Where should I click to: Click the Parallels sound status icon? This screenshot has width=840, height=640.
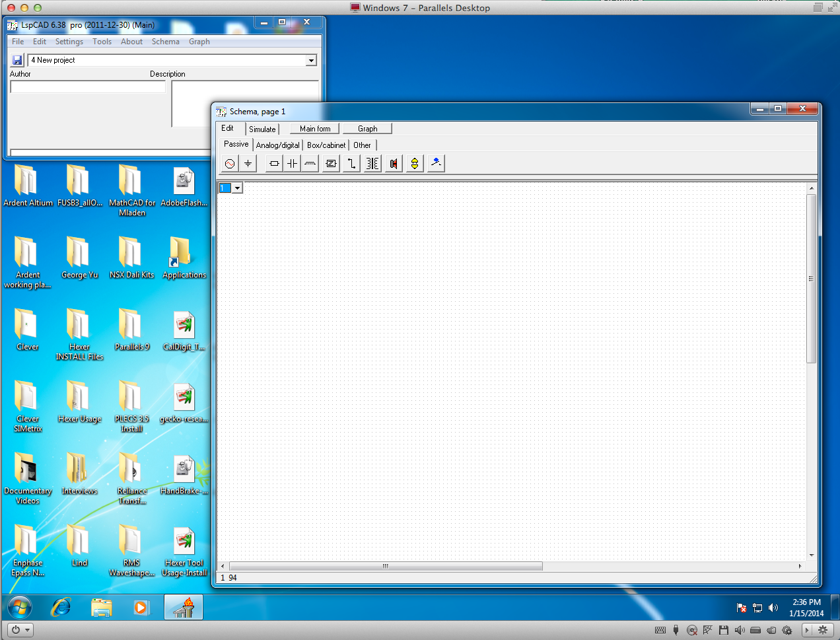coord(740,630)
